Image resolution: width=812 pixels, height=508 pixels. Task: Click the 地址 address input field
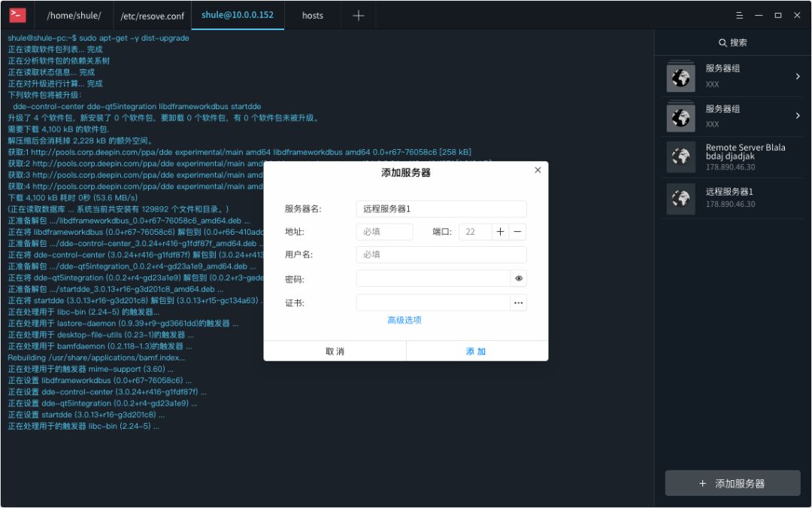click(x=384, y=232)
